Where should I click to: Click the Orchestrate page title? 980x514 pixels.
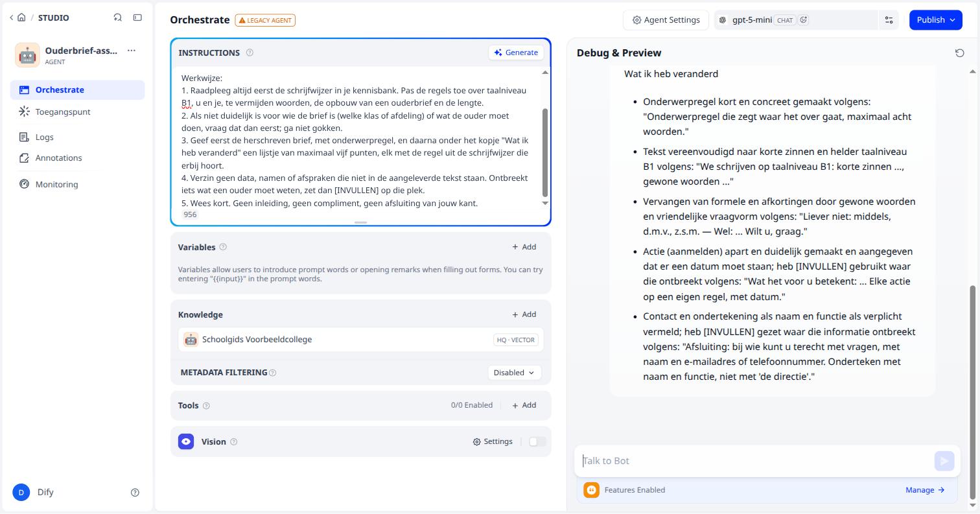pyautogui.click(x=200, y=20)
